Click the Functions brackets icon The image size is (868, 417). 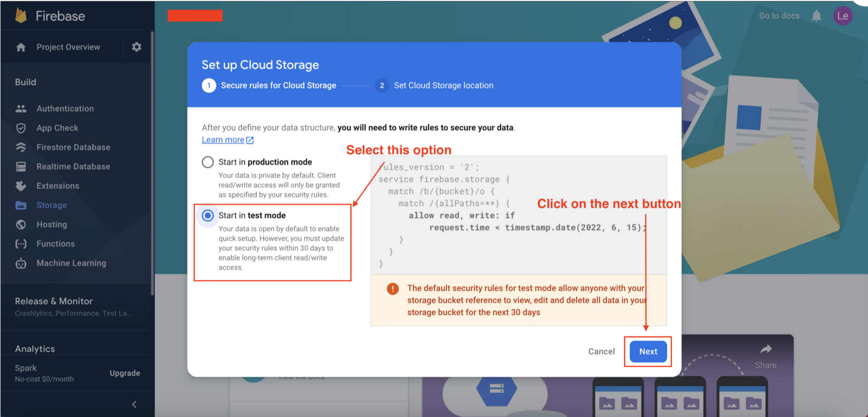[21, 244]
